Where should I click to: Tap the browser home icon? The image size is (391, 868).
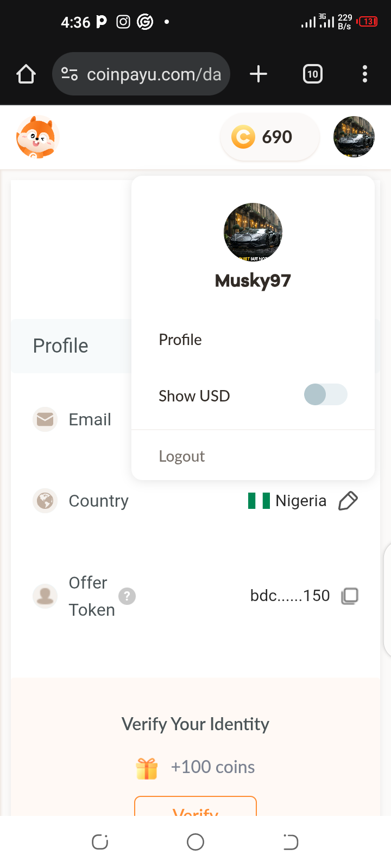26,74
